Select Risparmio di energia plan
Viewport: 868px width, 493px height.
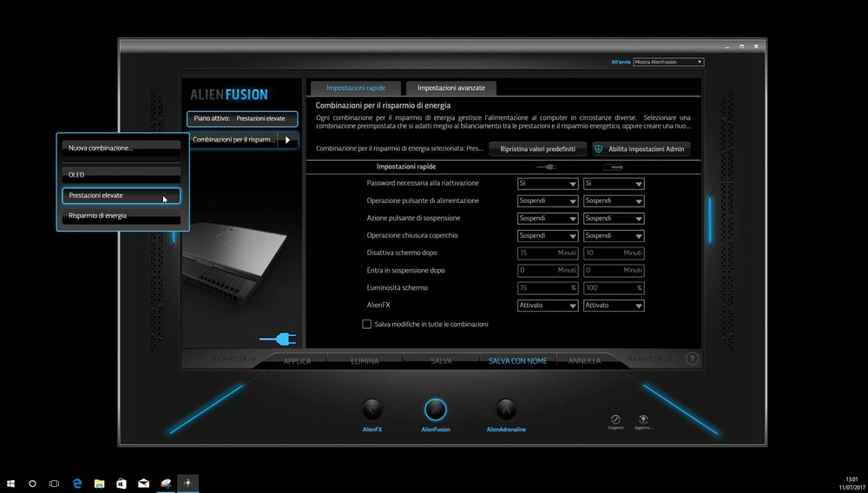pyautogui.click(x=122, y=216)
